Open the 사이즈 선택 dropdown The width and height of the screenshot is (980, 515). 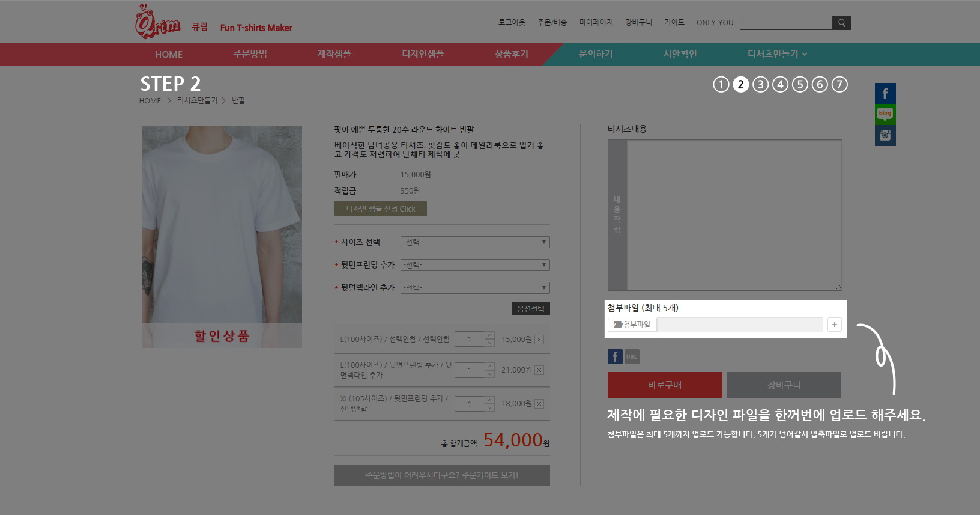point(474,242)
